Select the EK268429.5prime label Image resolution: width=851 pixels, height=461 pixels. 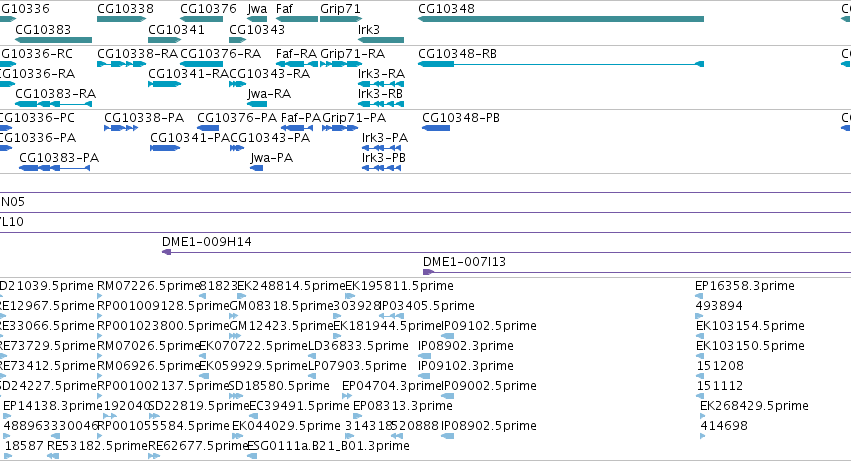pos(754,406)
